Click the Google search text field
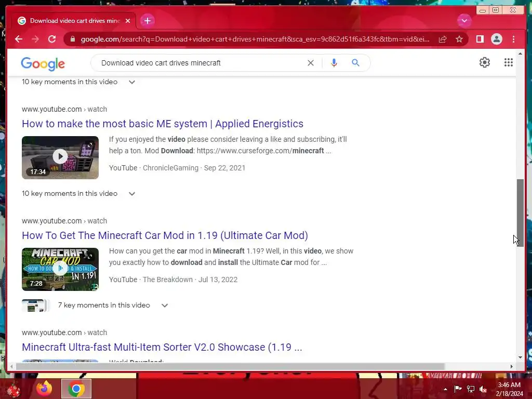This screenshot has width=532, height=399. pyautogui.click(x=200, y=63)
